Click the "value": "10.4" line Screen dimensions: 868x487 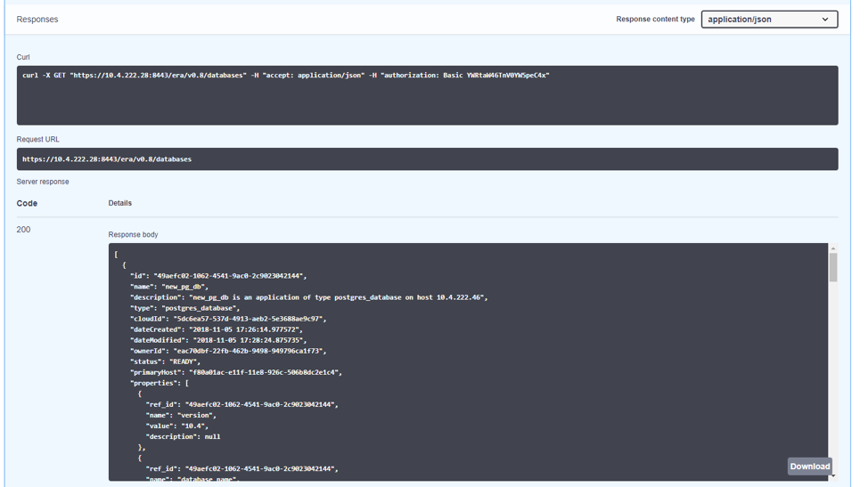(x=177, y=426)
